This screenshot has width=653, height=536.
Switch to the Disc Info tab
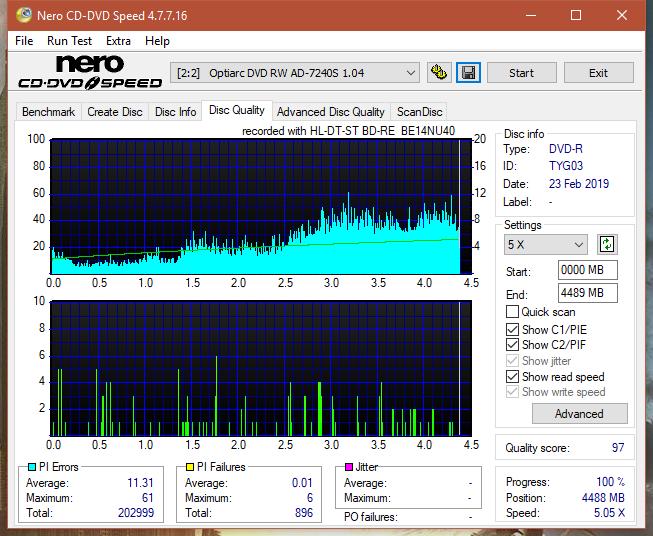175,112
